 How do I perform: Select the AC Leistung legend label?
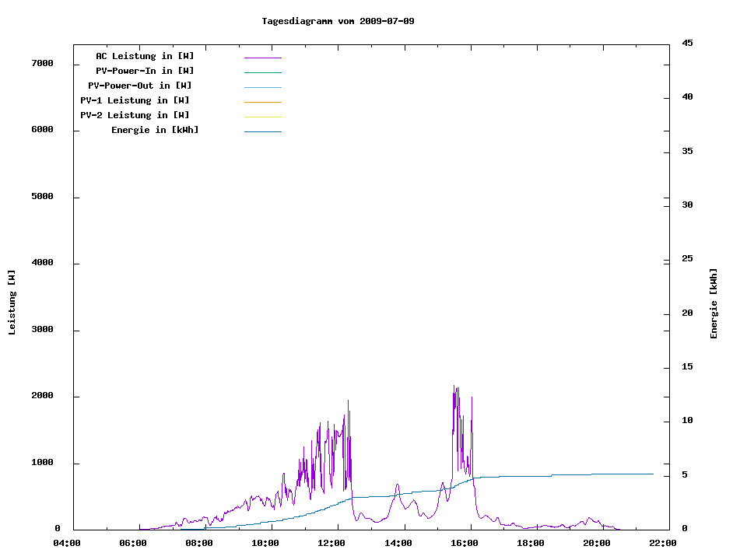pos(145,56)
